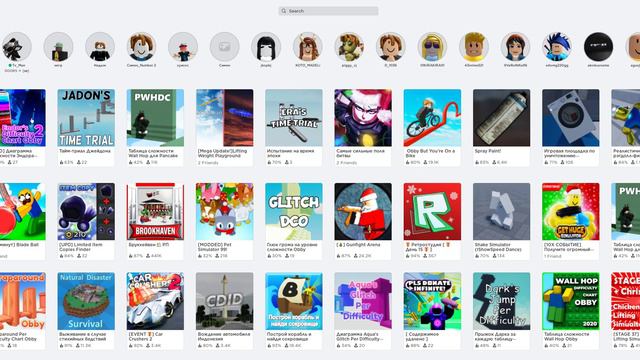Open the Brookhaven game thumbnail
The width and height of the screenshot is (640, 360).
click(x=155, y=211)
